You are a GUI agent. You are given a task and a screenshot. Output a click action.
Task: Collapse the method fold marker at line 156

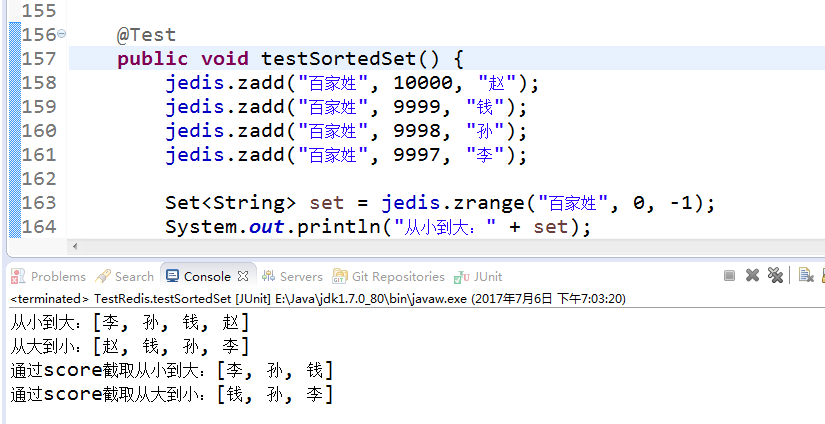(62, 34)
